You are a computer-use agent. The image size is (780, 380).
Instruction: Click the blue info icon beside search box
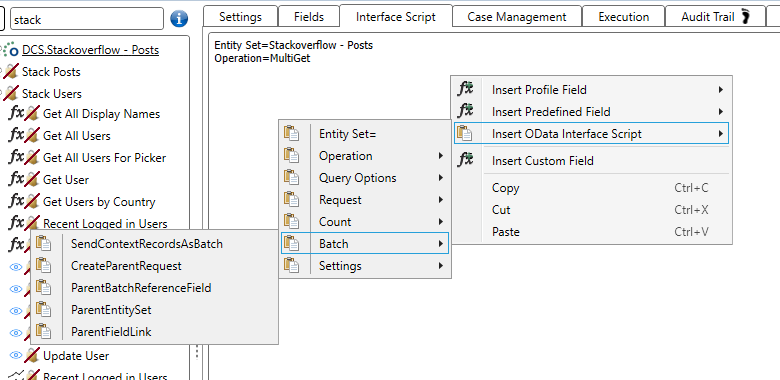click(x=179, y=19)
